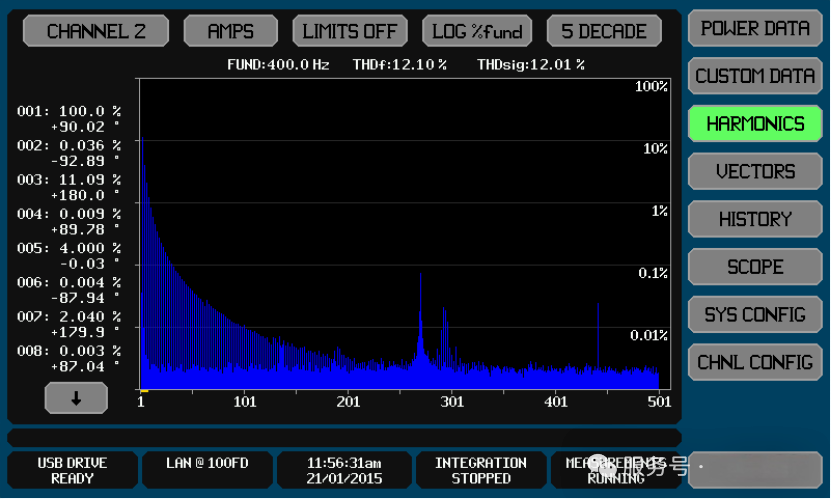The height and width of the screenshot is (499, 831).
Task: Toggle the MEASUREMENTS RUNNING button
Action: (616, 470)
